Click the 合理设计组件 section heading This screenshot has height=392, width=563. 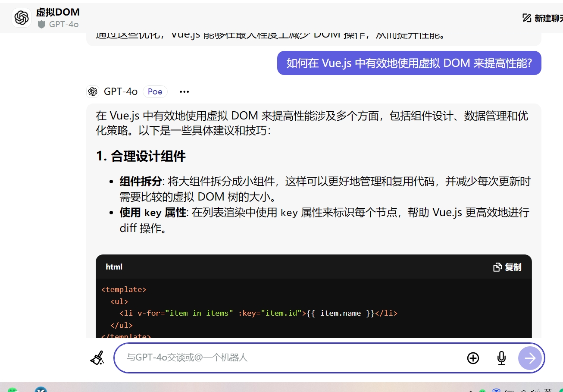click(141, 156)
